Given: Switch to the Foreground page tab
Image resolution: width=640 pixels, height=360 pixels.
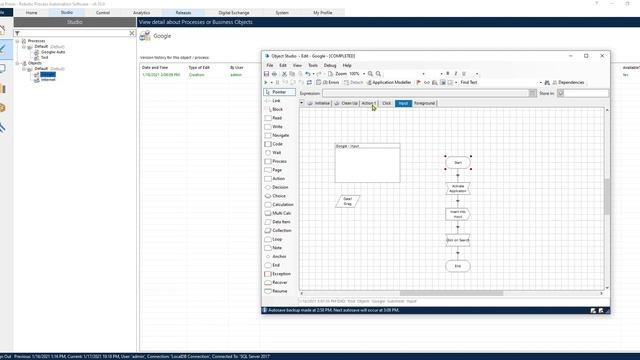Looking at the screenshot, I should pyautogui.click(x=424, y=103).
